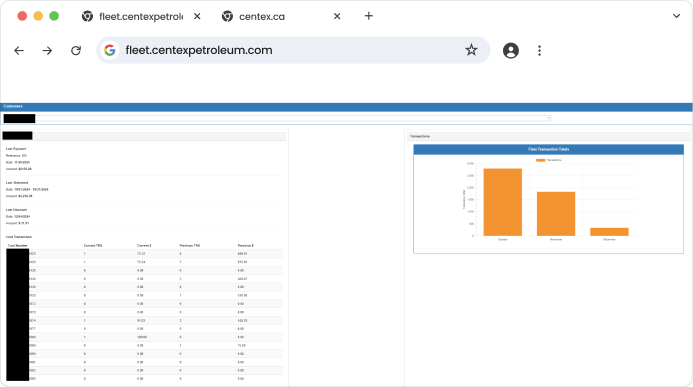Click the Card Number column header
Viewport: 693px width, 387px height.
coord(18,246)
